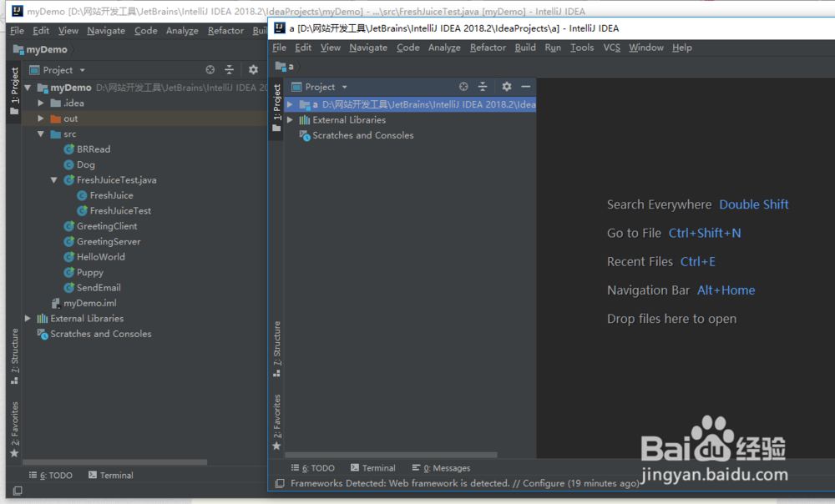
Task: Open the Refactor menu in myDemo window
Action: [x=225, y=31]
